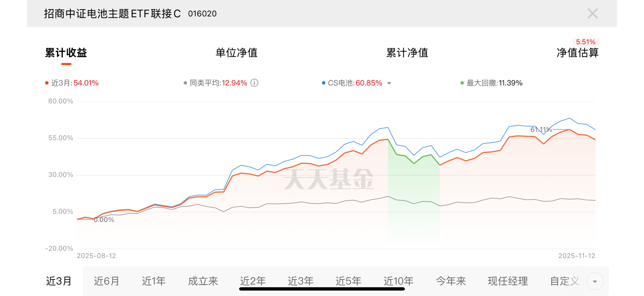The height and width of the screenshot is (296, 644).
Task: Expand the time range dropdown circle arrow
Action: (x=595, y=281)
